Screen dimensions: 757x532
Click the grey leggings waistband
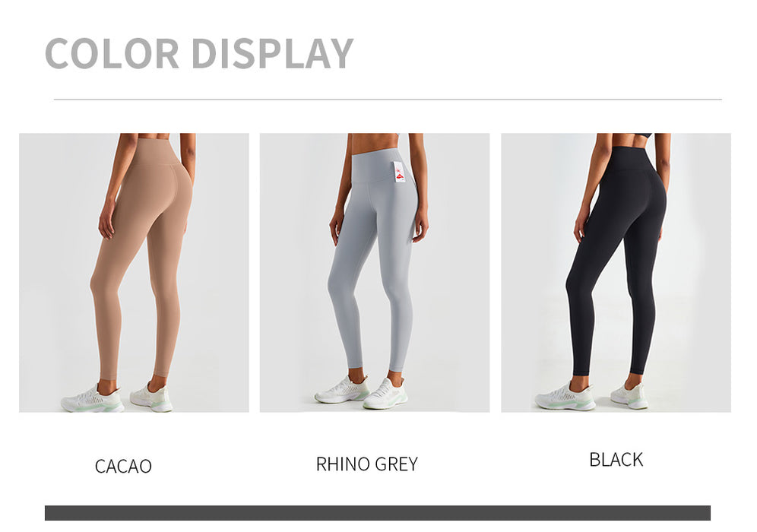381,166
